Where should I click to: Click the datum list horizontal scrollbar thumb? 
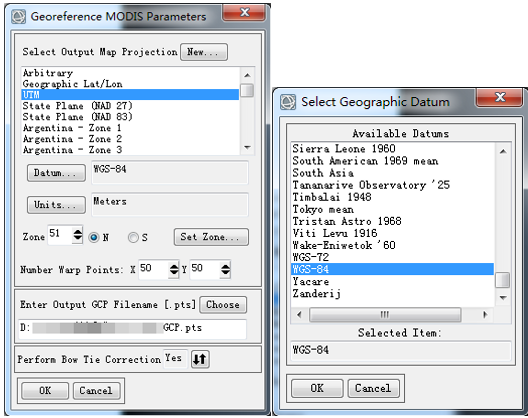(385, 315)
